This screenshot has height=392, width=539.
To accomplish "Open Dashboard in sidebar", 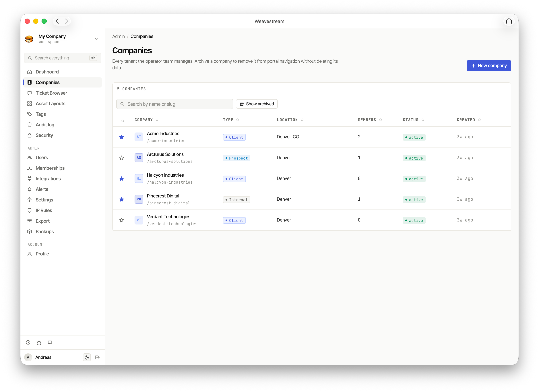I will [63, 72].
